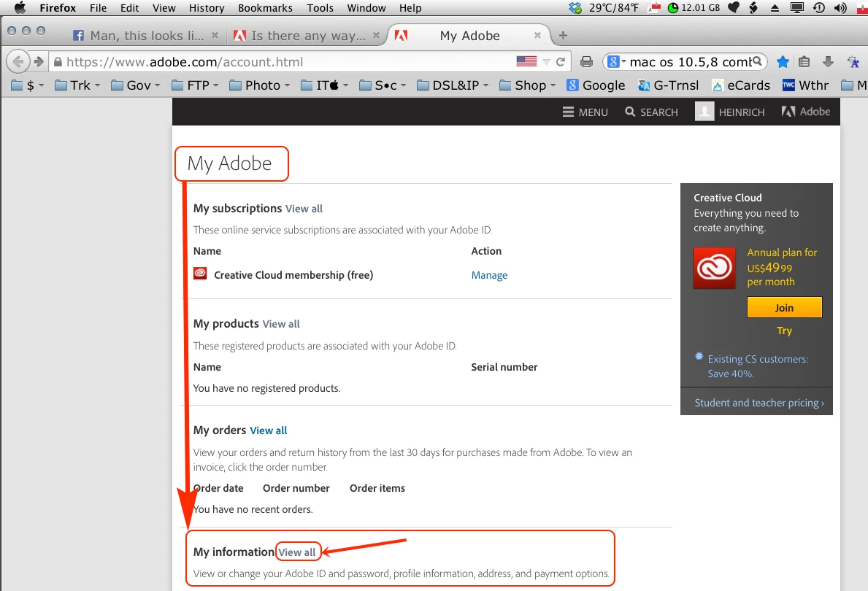Screen dimensions: 868x591
Task: Click the Creative Cloud membership icon
Action: (x=200, y=274)
